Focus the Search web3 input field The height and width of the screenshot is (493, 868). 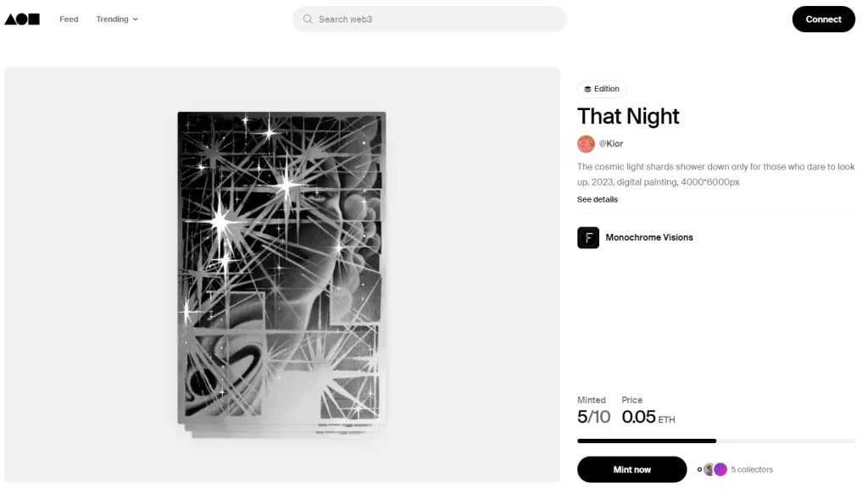pos(437,19)
